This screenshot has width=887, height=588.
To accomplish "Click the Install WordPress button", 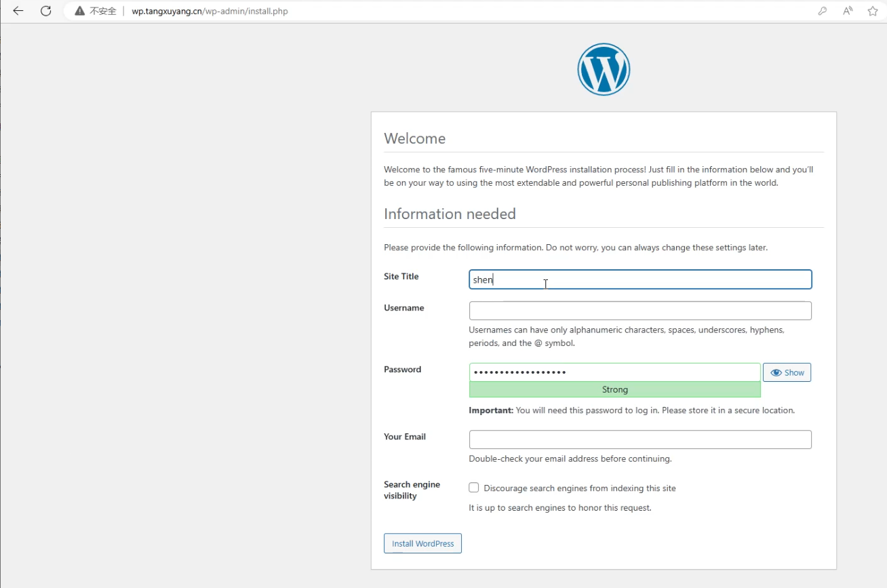I will coord(422,543).
